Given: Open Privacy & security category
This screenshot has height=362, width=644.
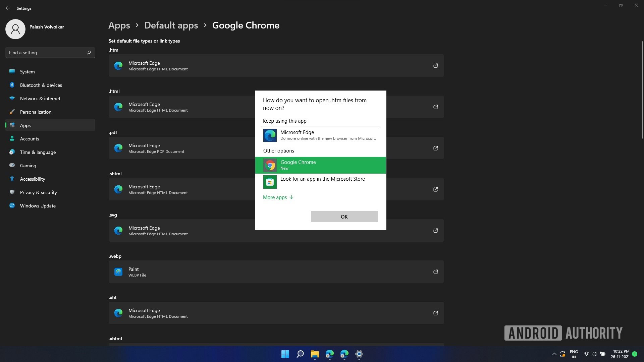Looking at the screenshot, I should point(50,192).
